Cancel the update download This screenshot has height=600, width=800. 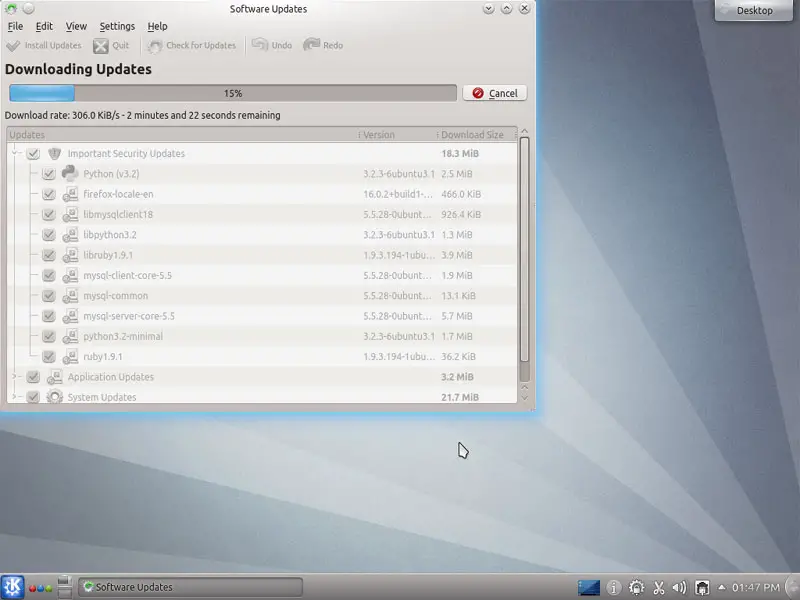tap(494, 93)
